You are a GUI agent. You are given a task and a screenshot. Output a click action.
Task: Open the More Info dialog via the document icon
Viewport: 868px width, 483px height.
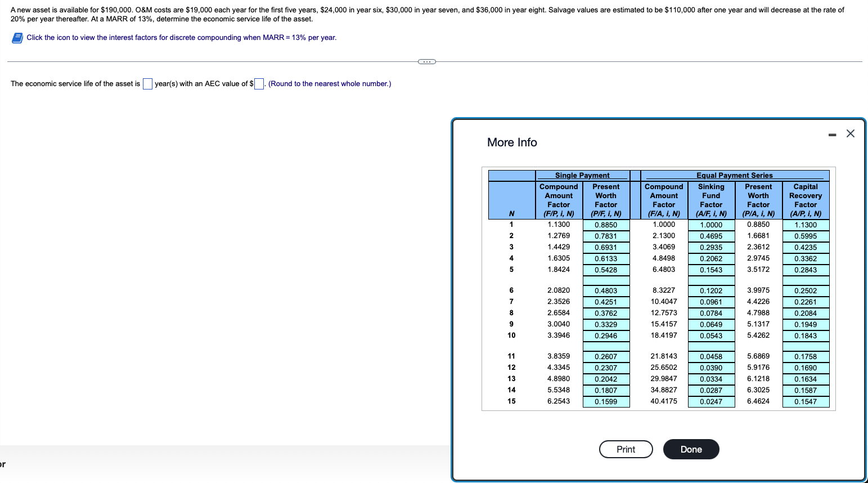(x=16, y=37)
